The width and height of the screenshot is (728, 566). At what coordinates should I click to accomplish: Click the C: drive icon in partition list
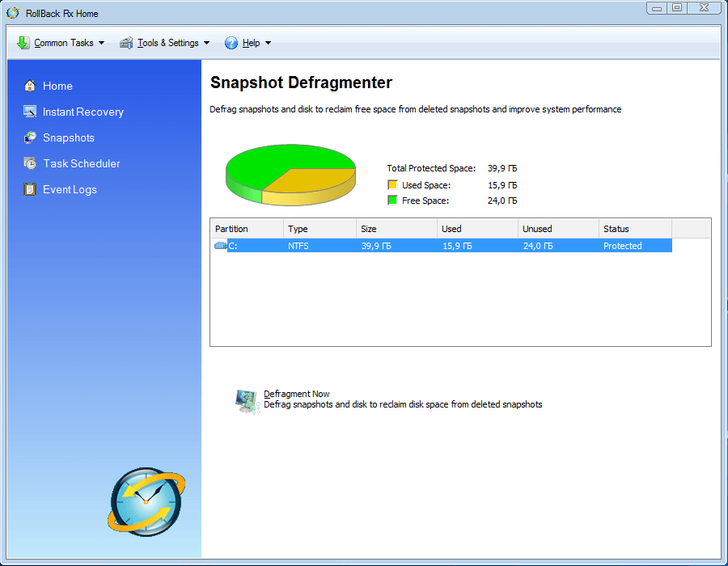point(221,246)
